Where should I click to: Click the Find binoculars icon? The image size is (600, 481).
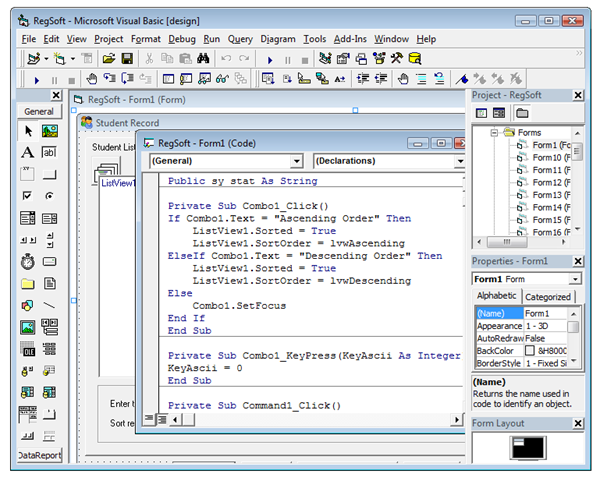click(x=203, y=59)
